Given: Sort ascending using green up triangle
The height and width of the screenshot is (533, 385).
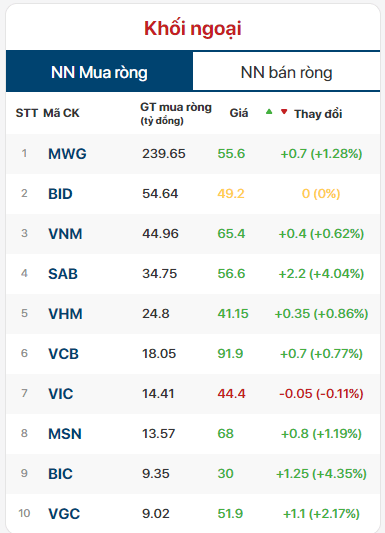Looking at the screenshot, I should (x=269, y=111).
